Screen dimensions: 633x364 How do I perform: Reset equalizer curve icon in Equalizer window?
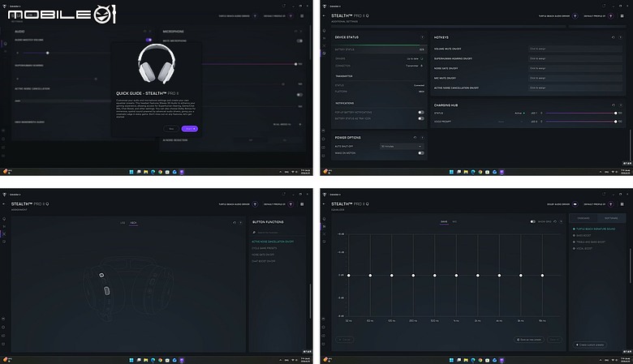(x=555, y=221)
